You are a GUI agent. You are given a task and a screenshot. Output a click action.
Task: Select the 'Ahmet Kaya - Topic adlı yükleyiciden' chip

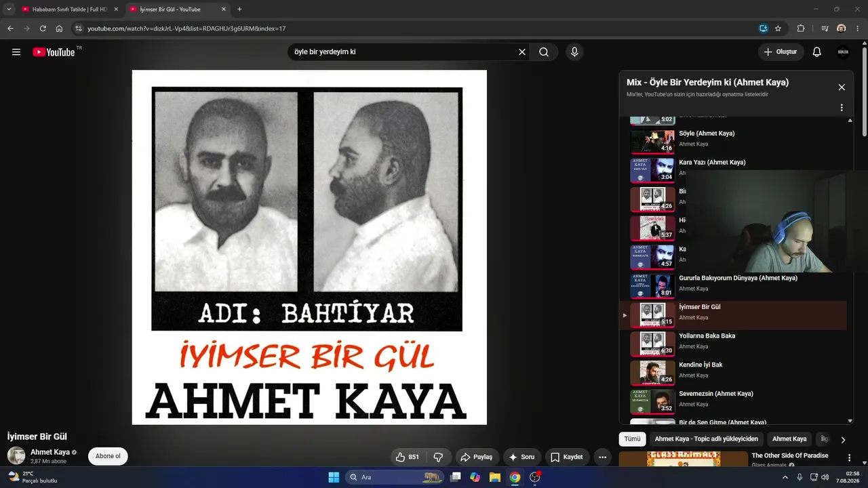coord(706,439)
